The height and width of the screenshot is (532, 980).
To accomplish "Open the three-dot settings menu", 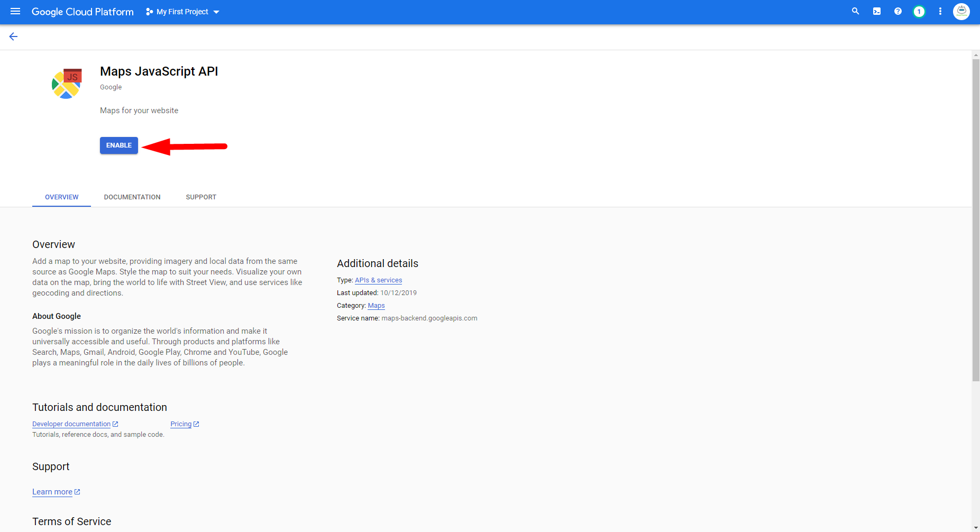I will point(940,11).
